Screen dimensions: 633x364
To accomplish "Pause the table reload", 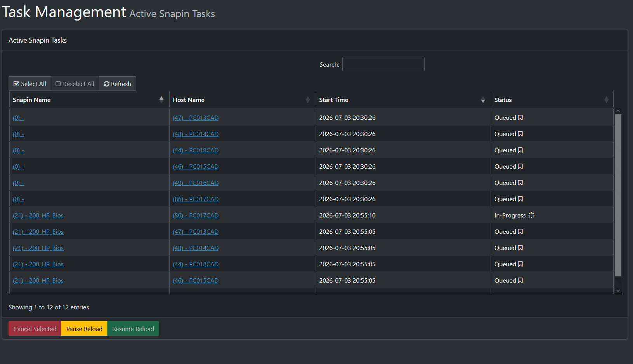I will pos(84,329).
